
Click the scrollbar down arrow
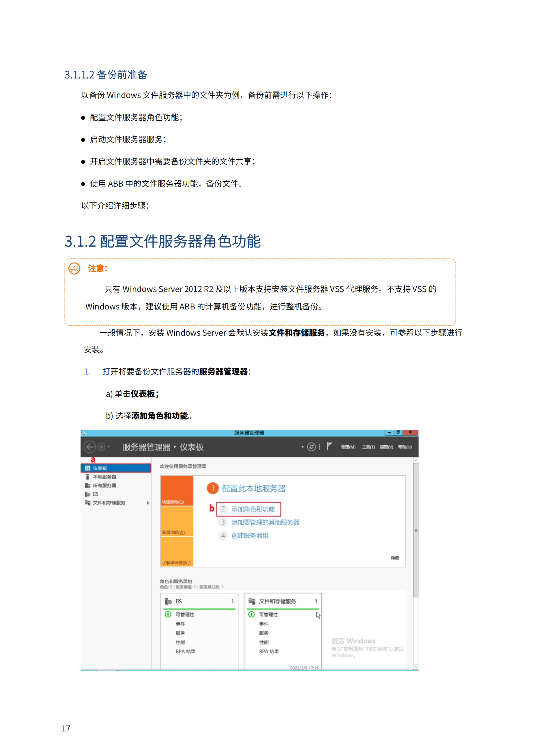click(416, 667)
